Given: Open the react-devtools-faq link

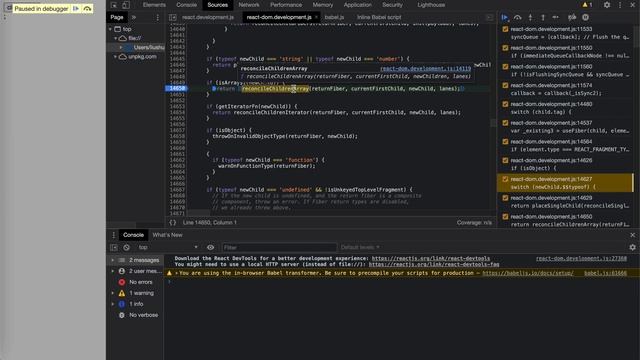Looking at the screenshot, I should [434, 264].
